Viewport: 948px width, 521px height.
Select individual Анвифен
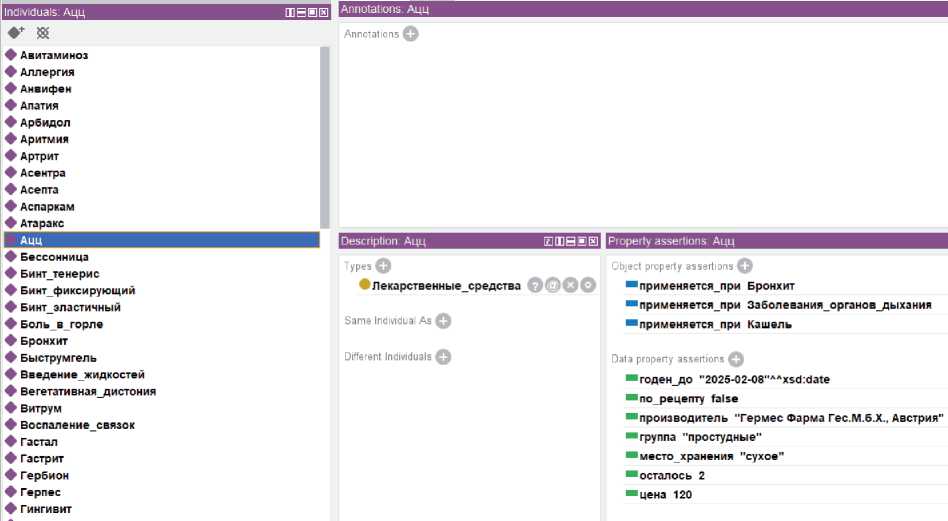tap(46, 89)
